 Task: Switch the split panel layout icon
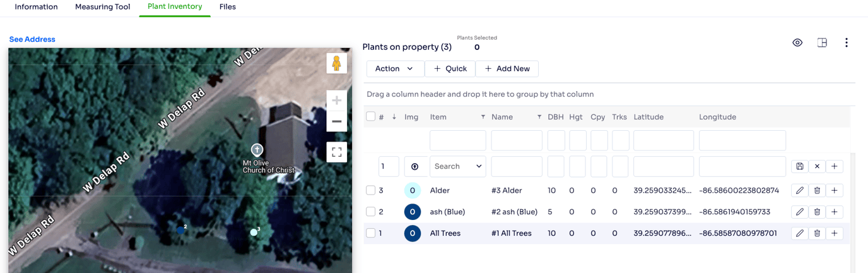(x=822, y=43)
